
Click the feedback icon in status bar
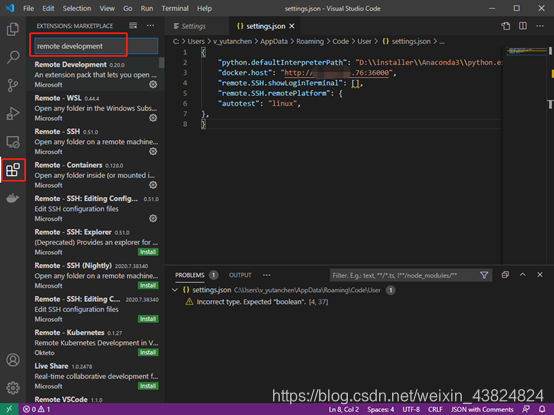[526, 409]
